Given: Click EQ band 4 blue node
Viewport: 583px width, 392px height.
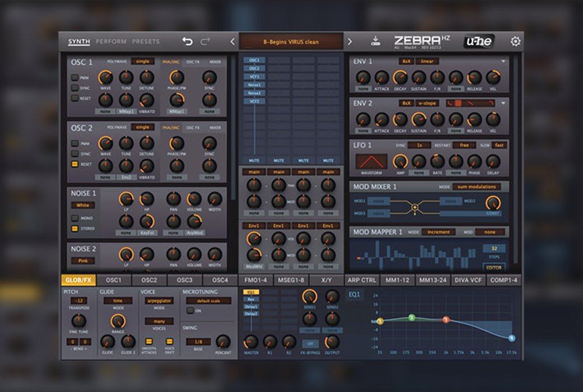Looking at the screenshot, I should pos(512,338).
